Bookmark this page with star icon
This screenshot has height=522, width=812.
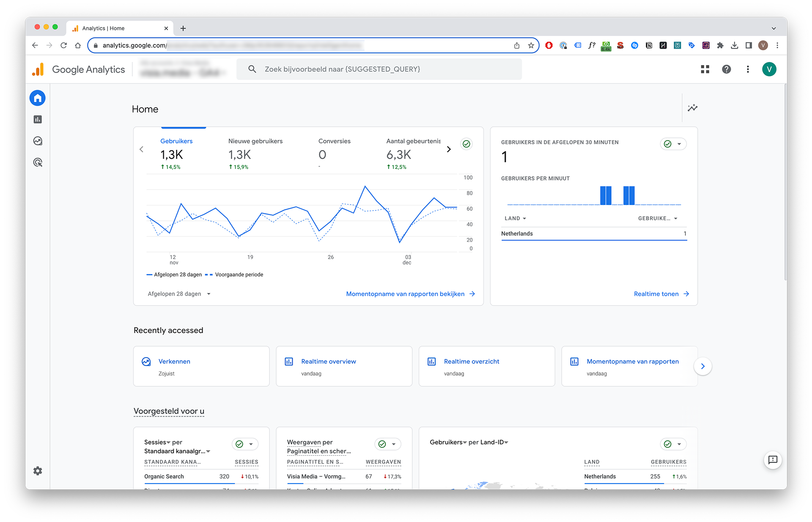coord(531,46)
